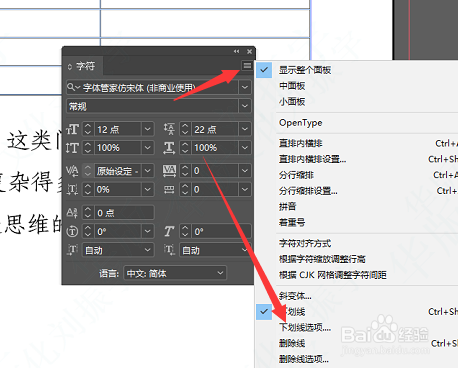Image resolution: width=458 pixels, height=368 pixels.
Task: Select 直排内横排 menu item
Action: click(x=301, y=143)
